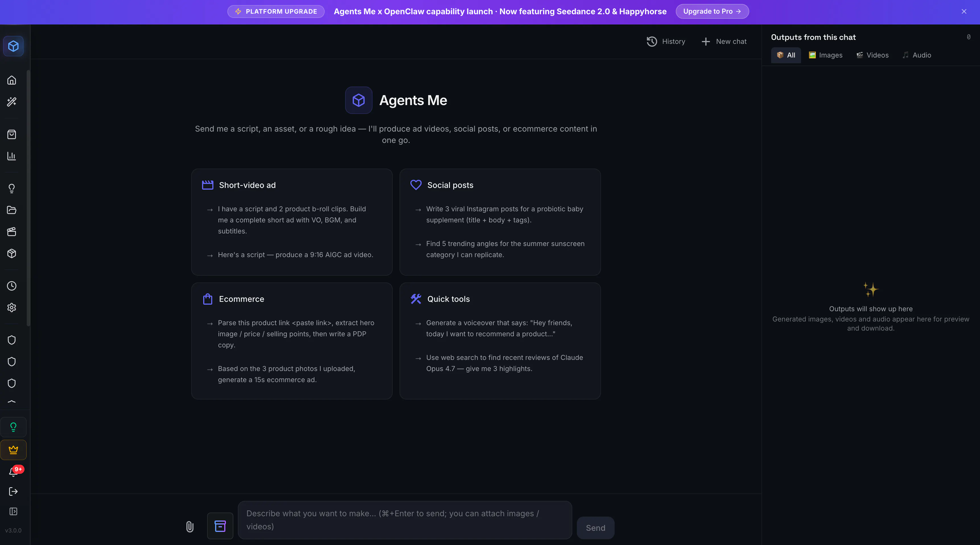Click the 'Short-video ad' card title
Image resolution: width=980 pixels, height=545 pixels.
[x=247, y=185]
